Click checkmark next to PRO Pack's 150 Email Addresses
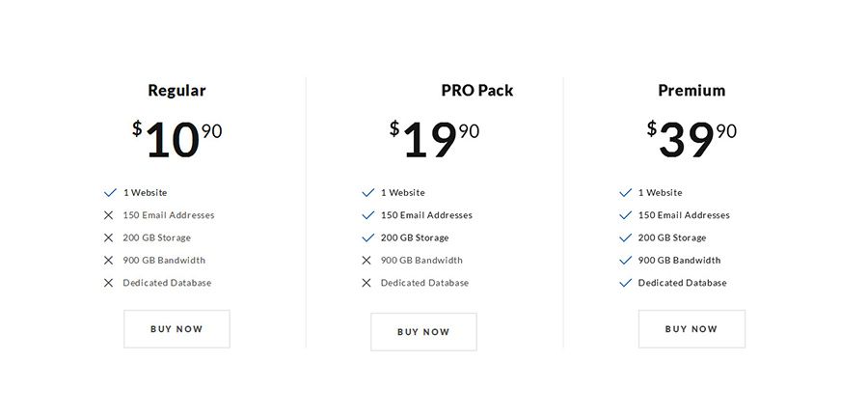 tap(367, 215)
